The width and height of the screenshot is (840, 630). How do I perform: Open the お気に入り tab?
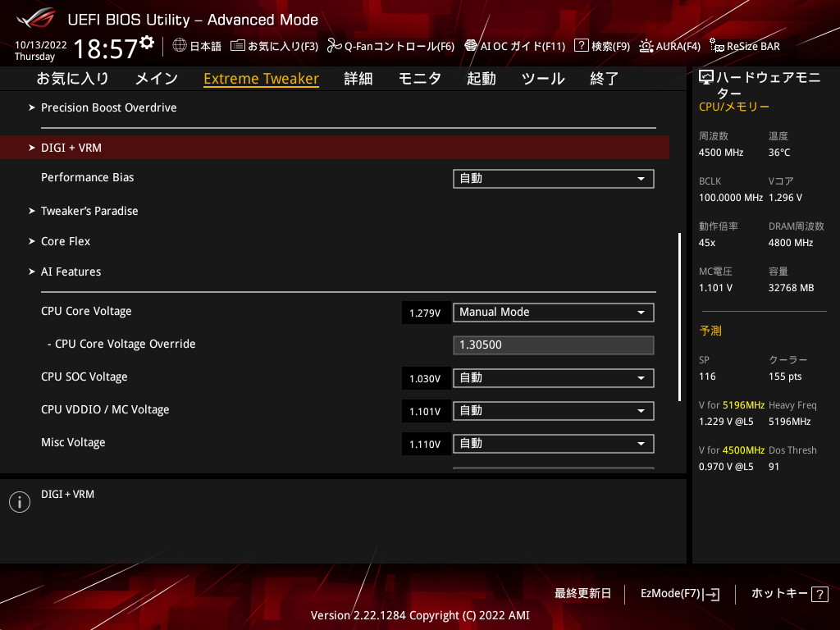click(x=73, y=79)
